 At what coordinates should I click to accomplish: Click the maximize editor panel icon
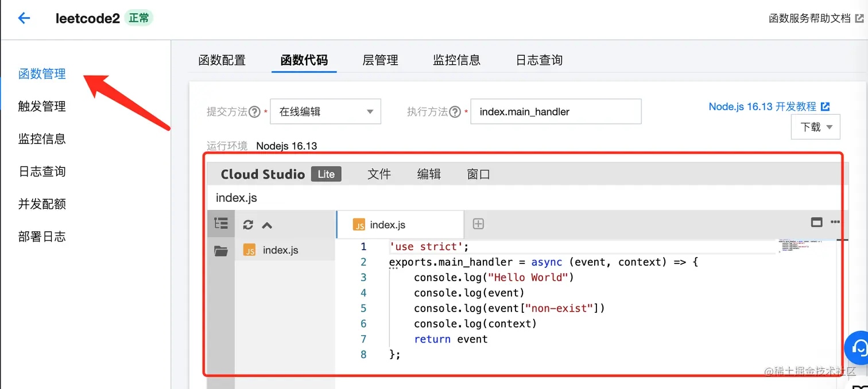817,223
